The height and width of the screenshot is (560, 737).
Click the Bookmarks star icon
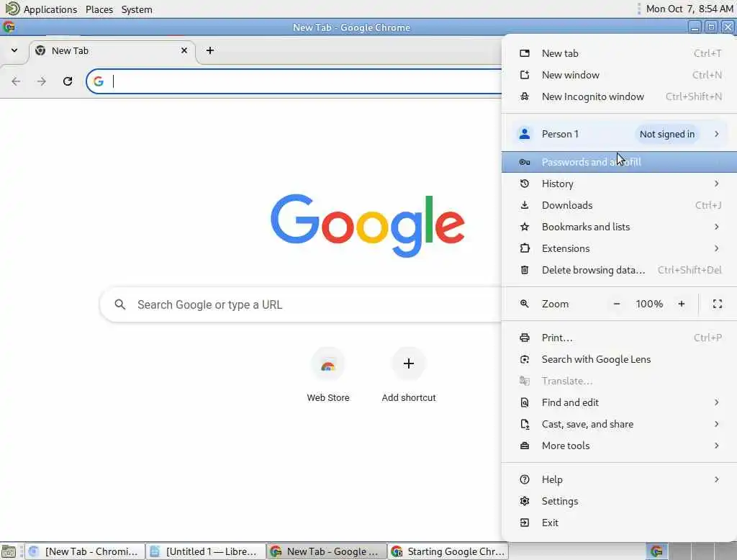(525, 227)
